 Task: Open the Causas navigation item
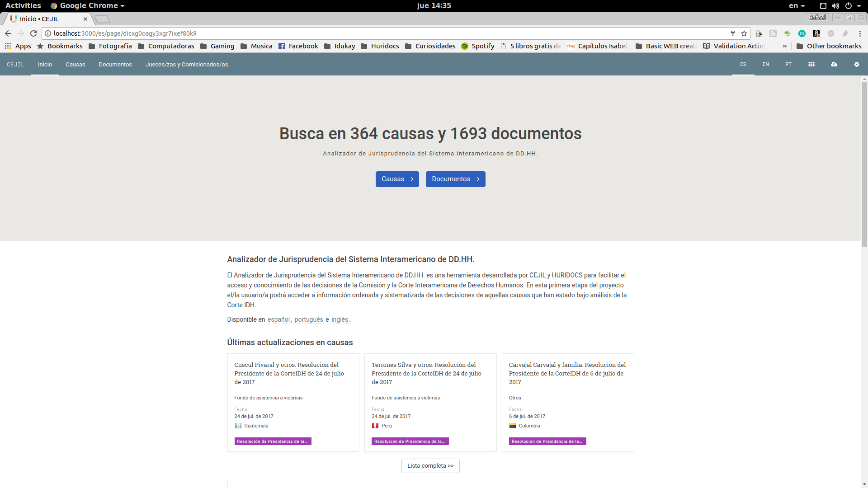point(75,64)
